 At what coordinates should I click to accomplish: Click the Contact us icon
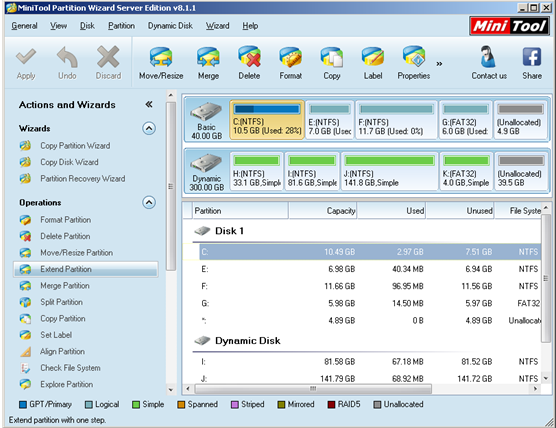click(x=488, y=56)
